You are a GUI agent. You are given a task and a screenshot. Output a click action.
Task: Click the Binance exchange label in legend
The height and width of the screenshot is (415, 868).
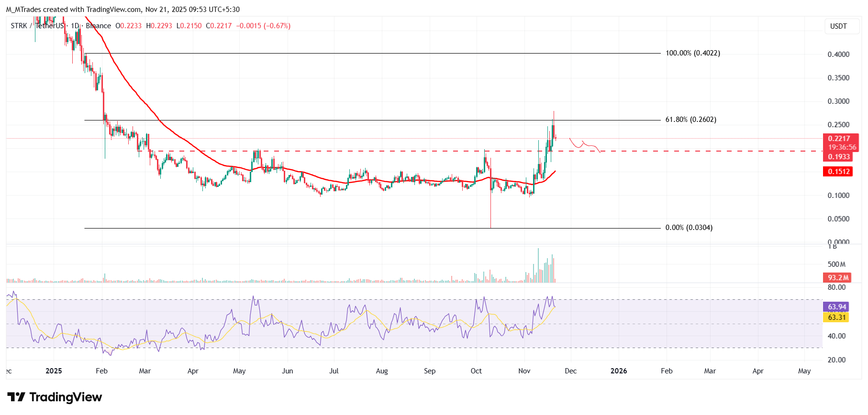point(98,26)
